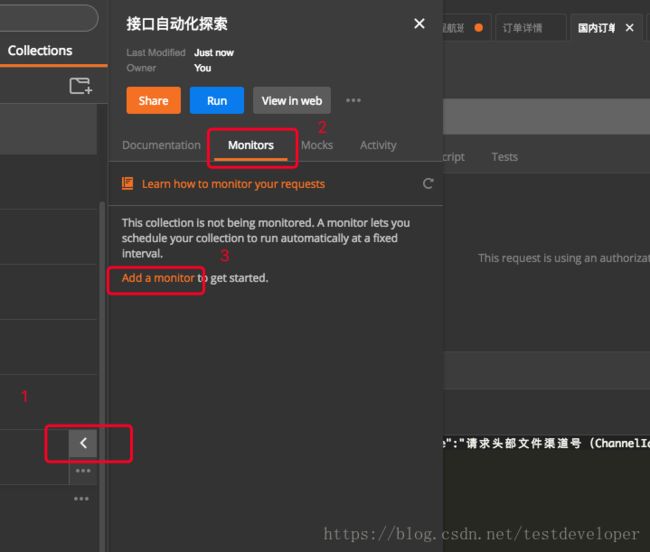Open the ellipsis menu just below the collapse chevron
Screen dimensions: 650x552
pyautogui.click(x=83, y=471)
